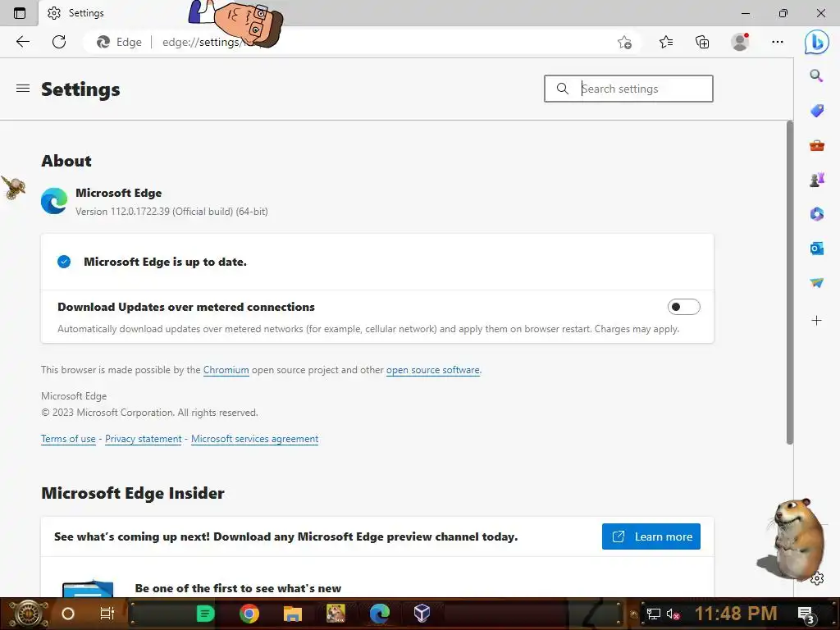
Task: Open the notification center icon
Action: 806,615
